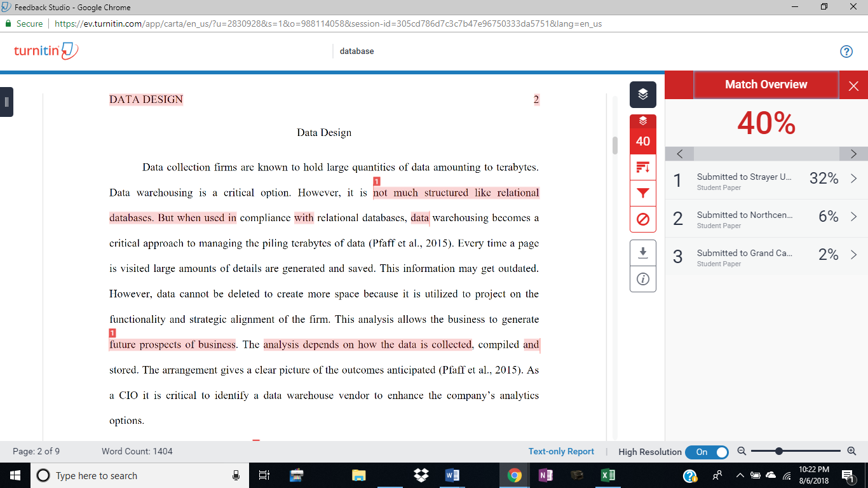Click the Secure padlock indicator
The height and width of the screenshot is (488, 868).
click(x=24, y=24)
